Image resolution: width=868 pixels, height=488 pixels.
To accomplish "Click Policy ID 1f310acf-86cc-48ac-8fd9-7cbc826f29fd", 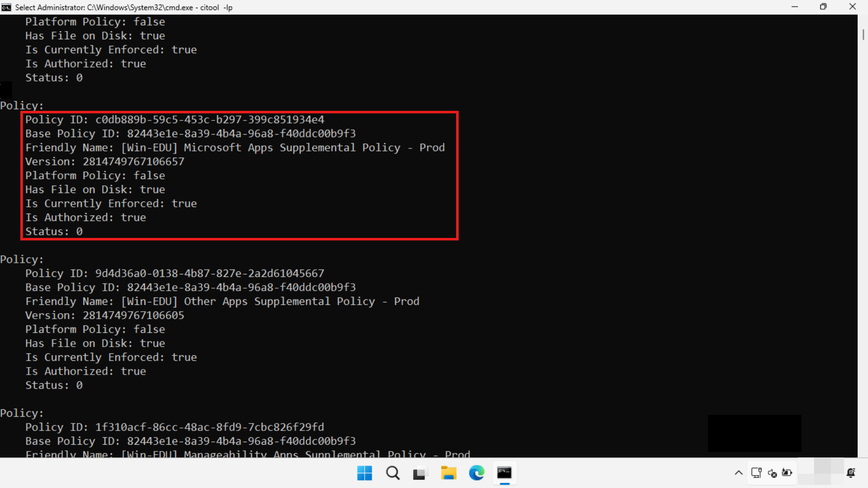I will click(x=175, y=427).
